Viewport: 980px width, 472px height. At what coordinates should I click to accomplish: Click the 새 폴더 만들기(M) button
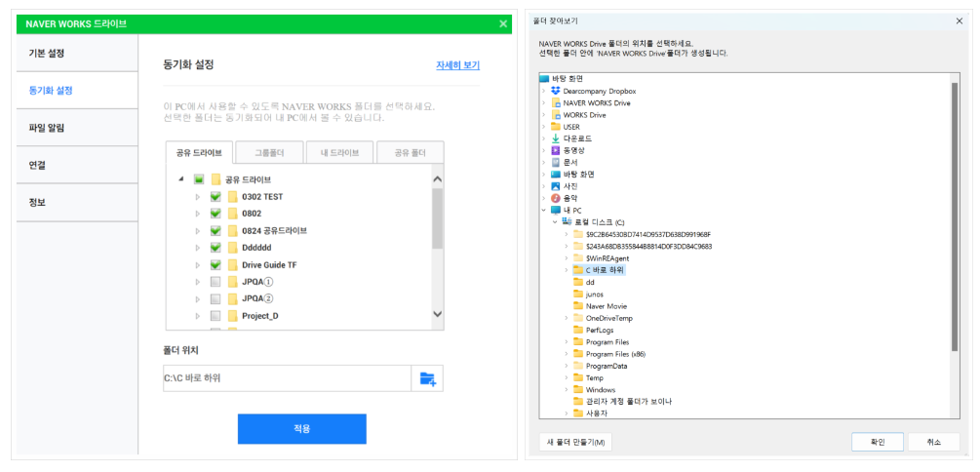(575, 442)
